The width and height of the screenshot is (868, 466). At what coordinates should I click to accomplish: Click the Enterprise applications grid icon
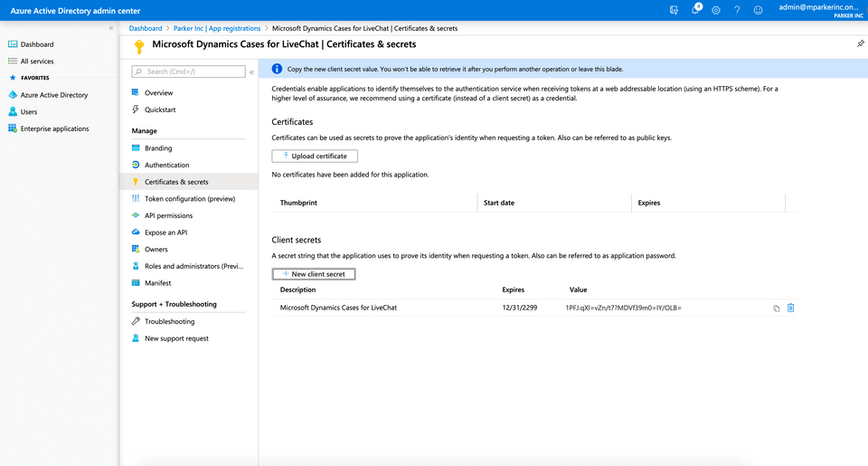pyautogui.click(x=13, y=128)
